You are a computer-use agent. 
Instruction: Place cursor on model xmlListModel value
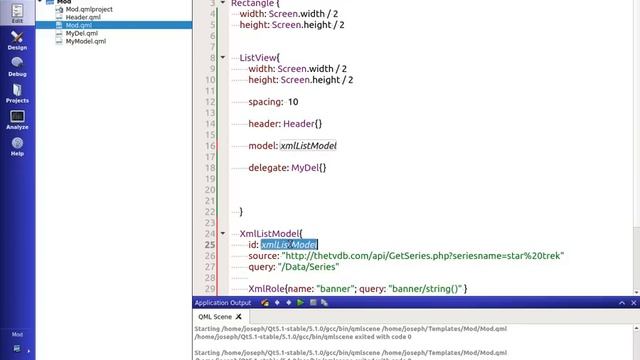click(x=308, y=146)
